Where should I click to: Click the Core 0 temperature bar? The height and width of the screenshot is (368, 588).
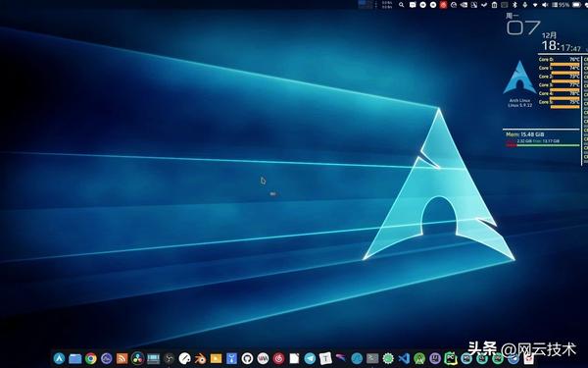[564, 64]
